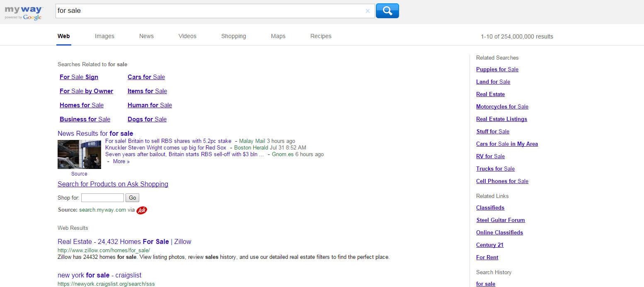Click the 'Human for Sale' link
The height and width of the screenshot is (287, 644).
(150, 105)
